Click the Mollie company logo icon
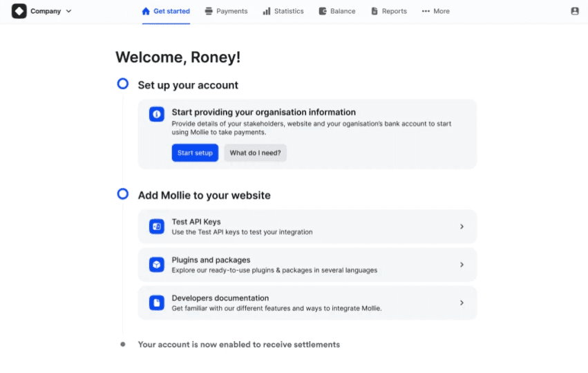This screenshot has width=588, height=373. (x=19, y=11)
